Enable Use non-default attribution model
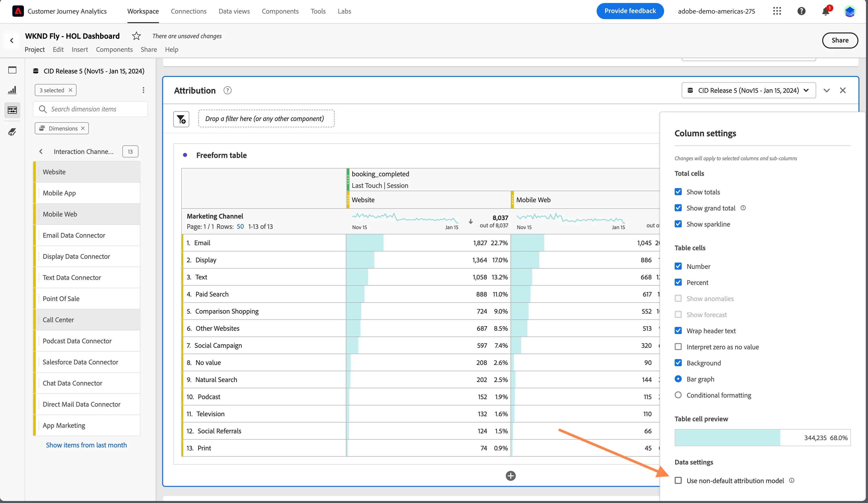This screenshot has height=503, width=868. pyautogui.click(x=678, y=480)
